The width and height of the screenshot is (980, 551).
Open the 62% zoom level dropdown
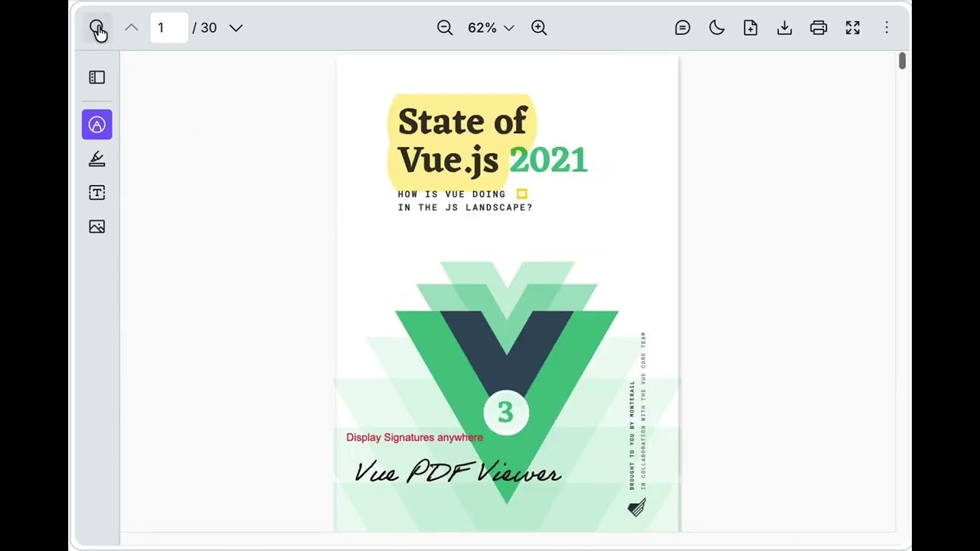491,28
